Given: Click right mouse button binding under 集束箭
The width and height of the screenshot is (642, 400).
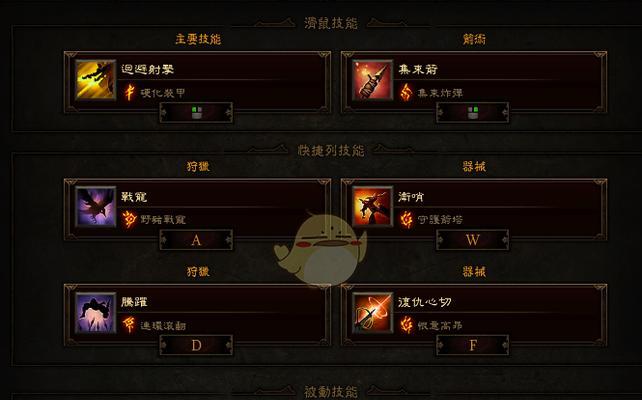Looking at the screenshot, I should pyautogui.click(x=473, y=113).
